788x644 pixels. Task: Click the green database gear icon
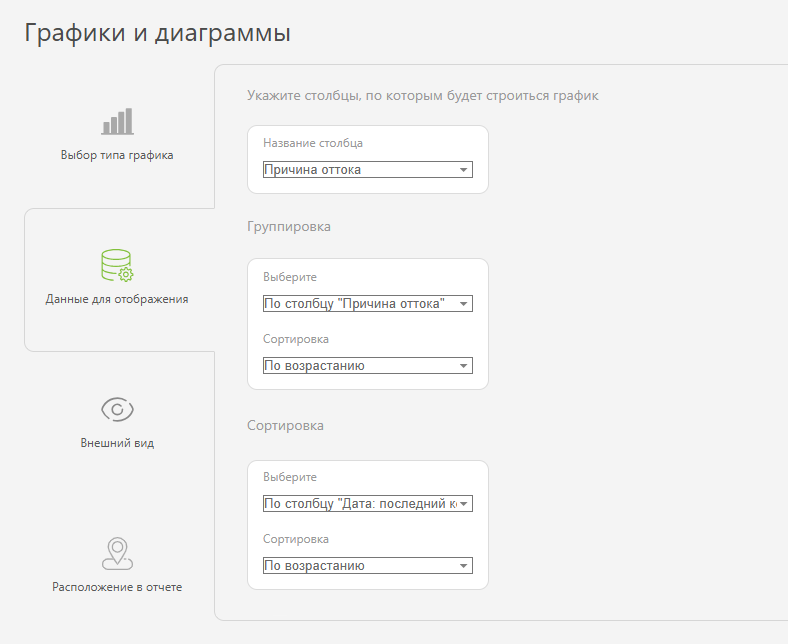(117, 265)
